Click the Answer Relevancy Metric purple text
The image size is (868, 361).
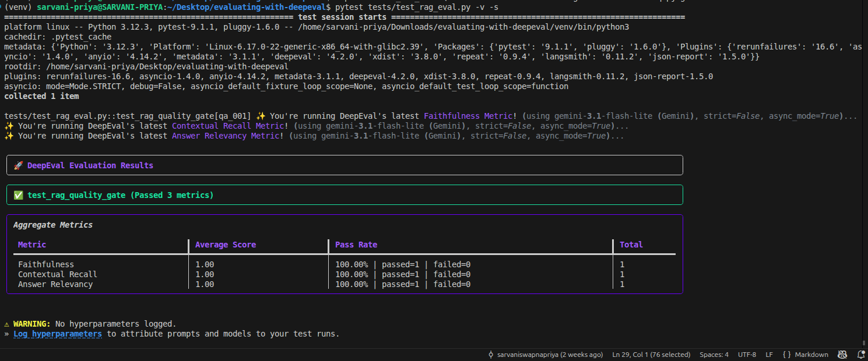coord(226,136)
